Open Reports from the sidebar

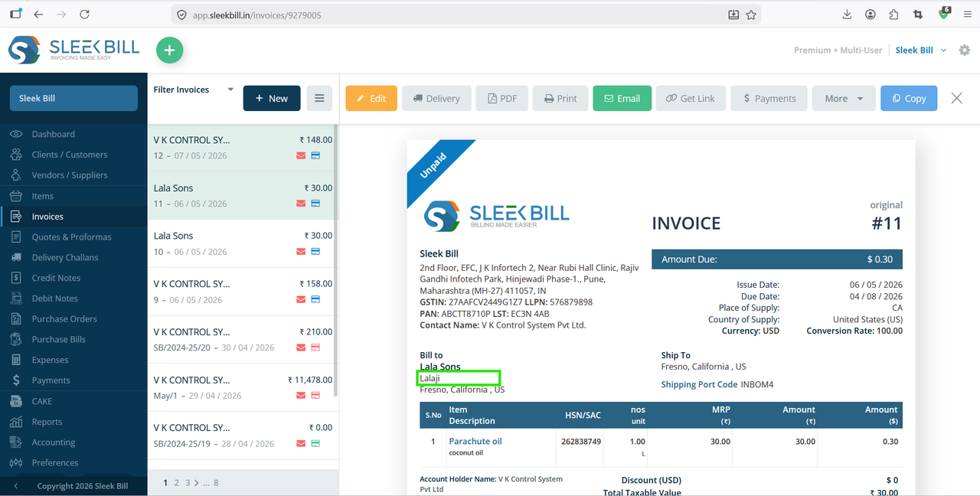pyautogui.click(x=47, y=422)
